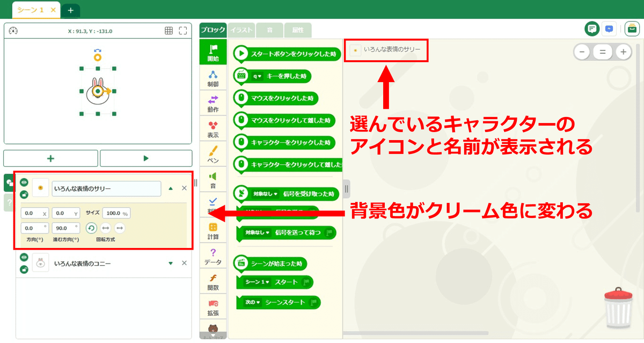
Task: Select the 拡張 block category
Action: click(x=213, y=307)
